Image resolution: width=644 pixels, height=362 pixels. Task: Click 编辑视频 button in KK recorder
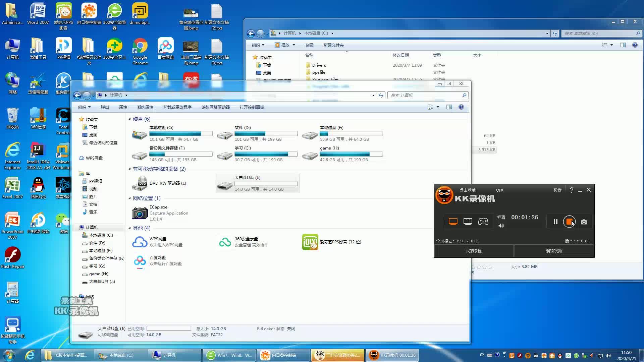coord(554,251)
